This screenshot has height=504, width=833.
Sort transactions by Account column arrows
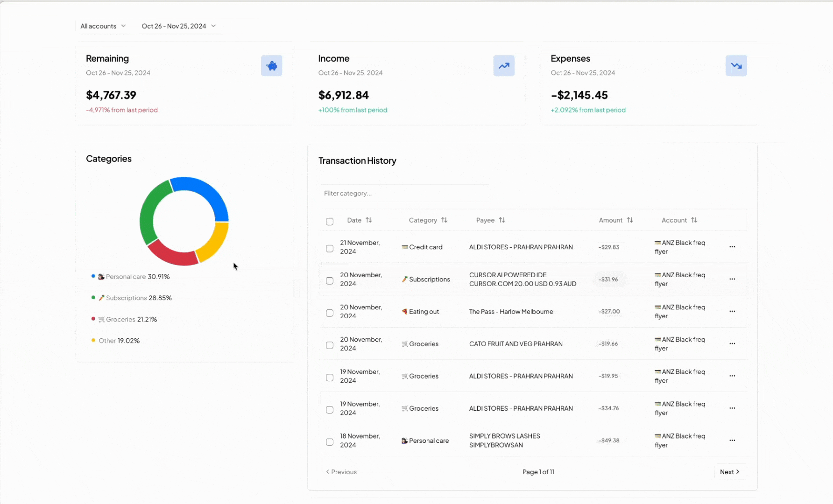coord(694,220)
